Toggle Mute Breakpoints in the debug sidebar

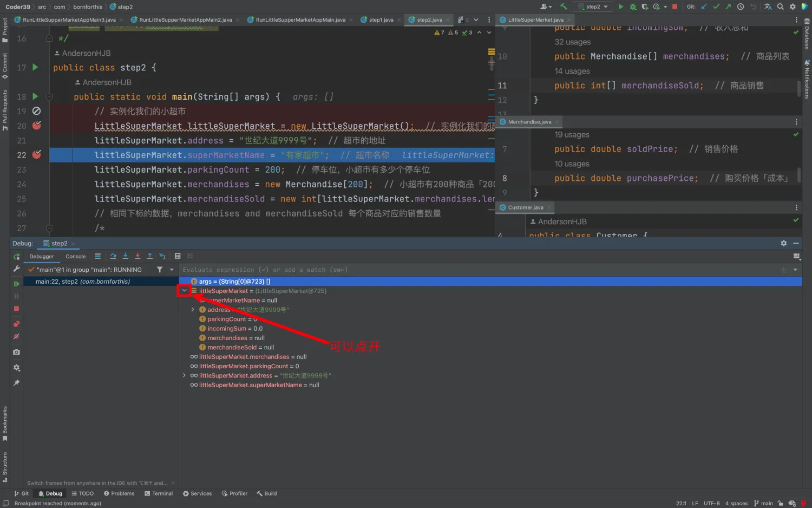16,336
